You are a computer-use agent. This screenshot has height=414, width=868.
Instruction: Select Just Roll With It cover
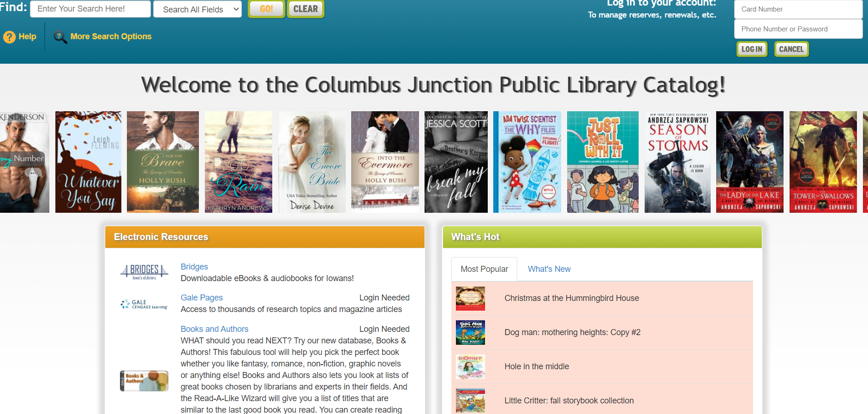point(603,162)
